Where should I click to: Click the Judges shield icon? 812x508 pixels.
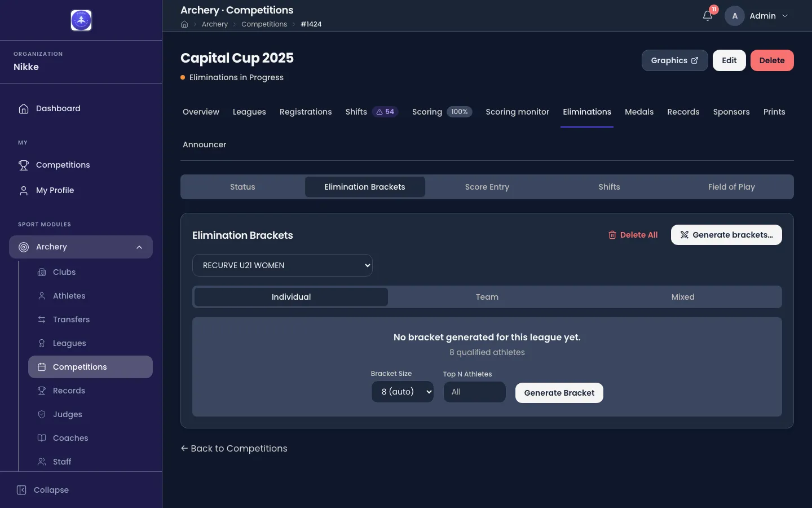(x=42, y=414)
